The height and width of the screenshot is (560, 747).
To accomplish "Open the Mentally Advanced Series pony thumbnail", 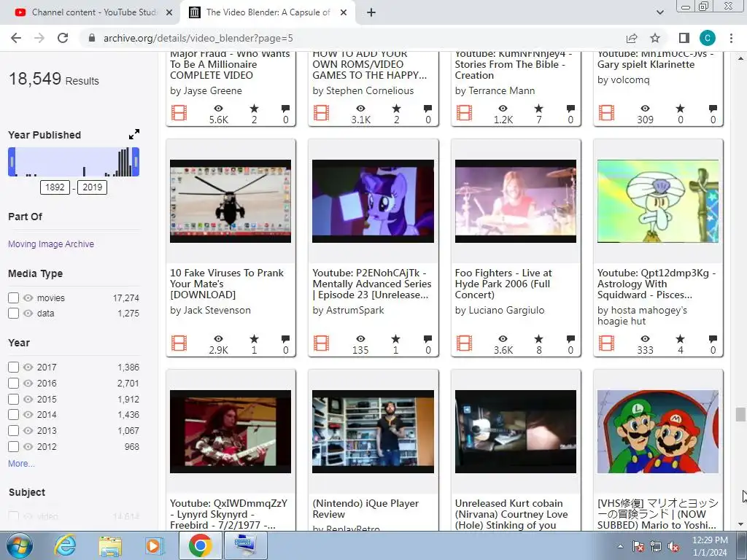I will (x=373, y=201).
